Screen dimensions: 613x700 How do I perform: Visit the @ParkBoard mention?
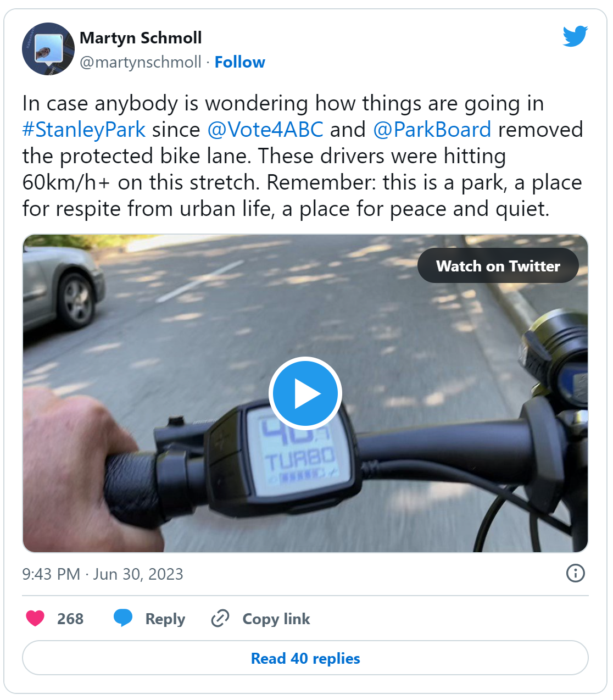pos(432,130)
